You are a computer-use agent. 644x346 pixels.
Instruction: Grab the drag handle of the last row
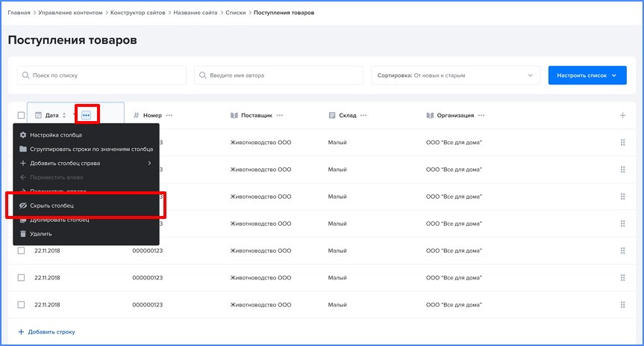point(622,305)
